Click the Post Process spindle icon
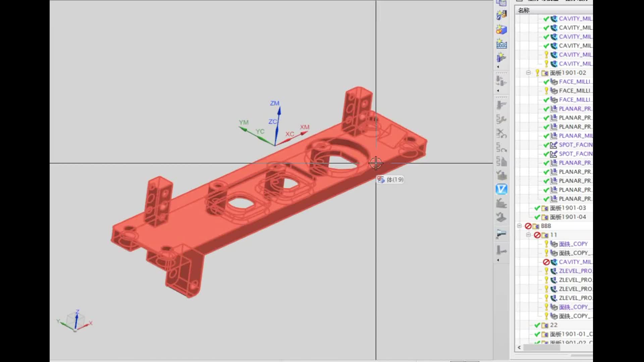 click(x=501, y=233)
